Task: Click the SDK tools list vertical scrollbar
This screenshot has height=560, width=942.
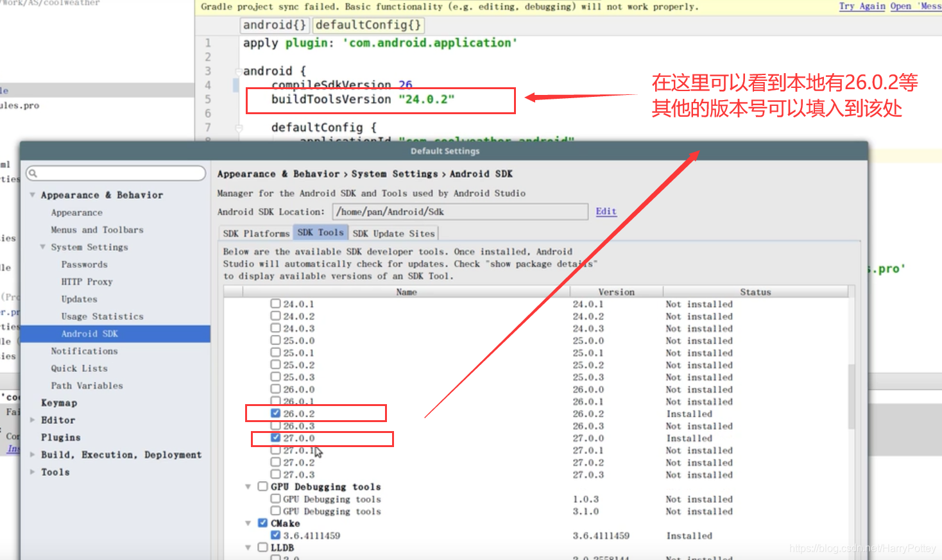Action: [x=852, y=396]
